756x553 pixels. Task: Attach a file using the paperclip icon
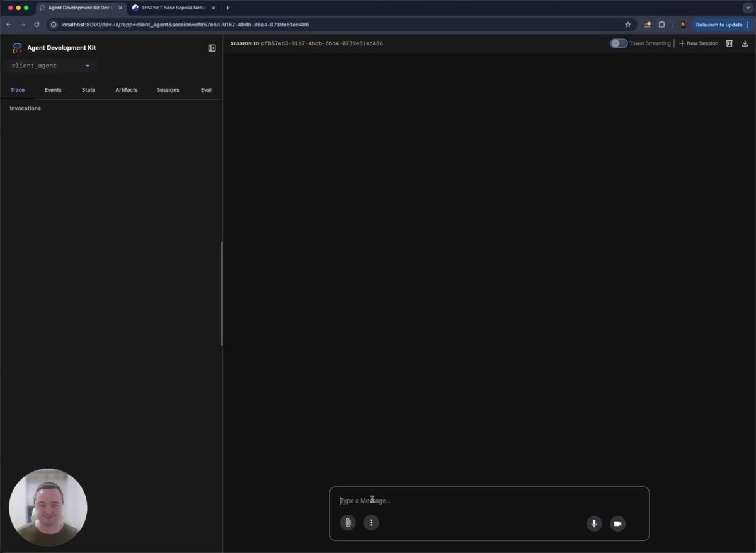click(347, 522)
